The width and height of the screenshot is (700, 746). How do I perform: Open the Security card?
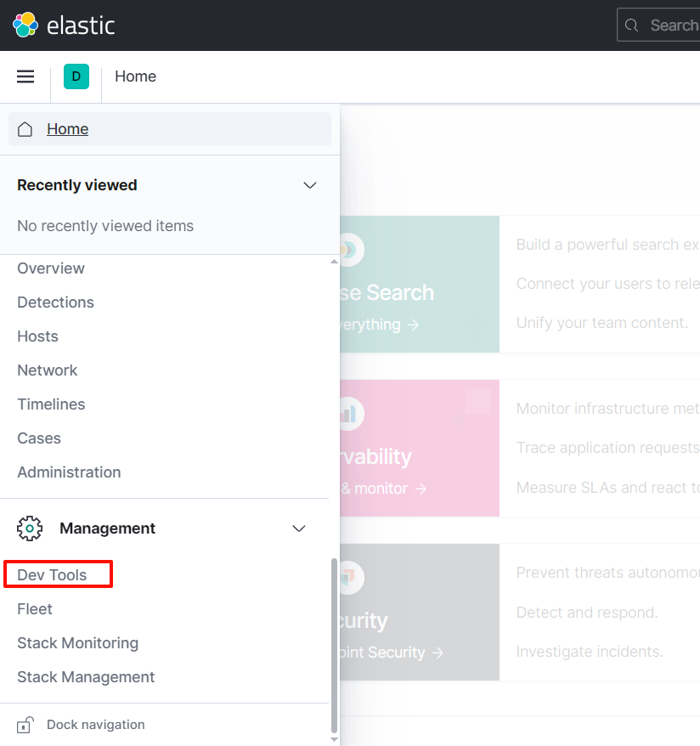coord(420,613)
